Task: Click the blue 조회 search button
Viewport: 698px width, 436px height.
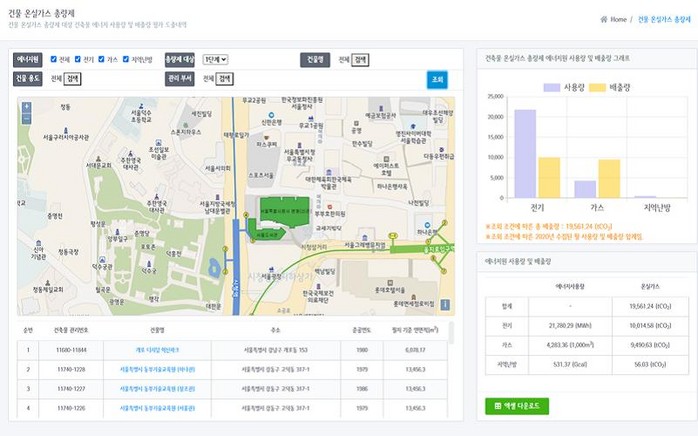Action: [x=437, y=80]
